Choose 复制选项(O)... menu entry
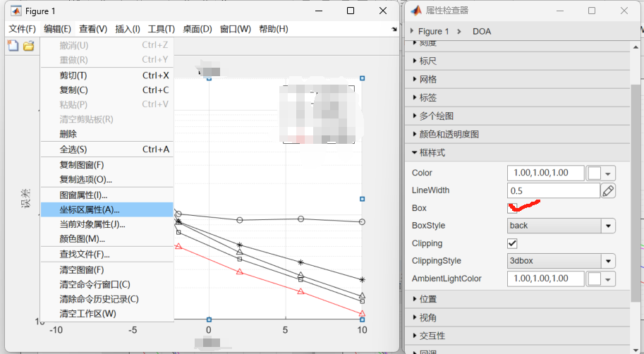 107,179
